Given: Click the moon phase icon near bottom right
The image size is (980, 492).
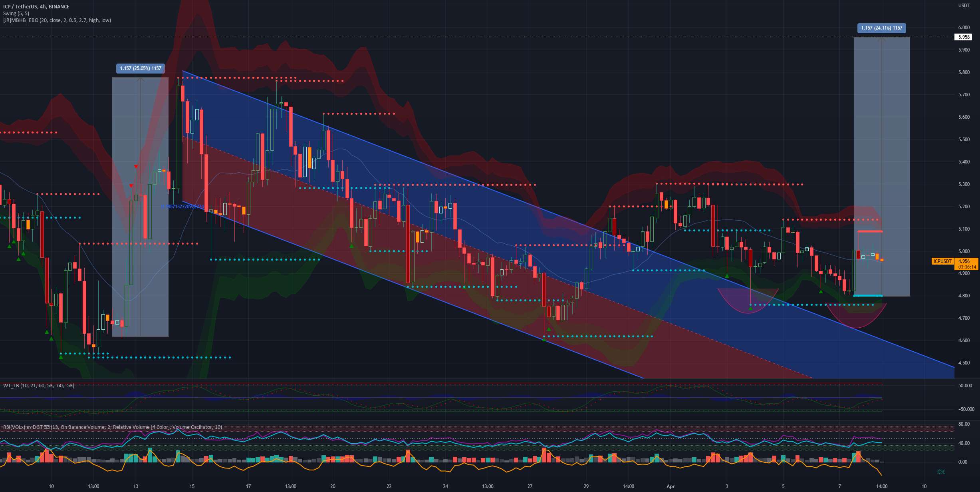Looking at the screenshot, I should (x=941, y=472).
